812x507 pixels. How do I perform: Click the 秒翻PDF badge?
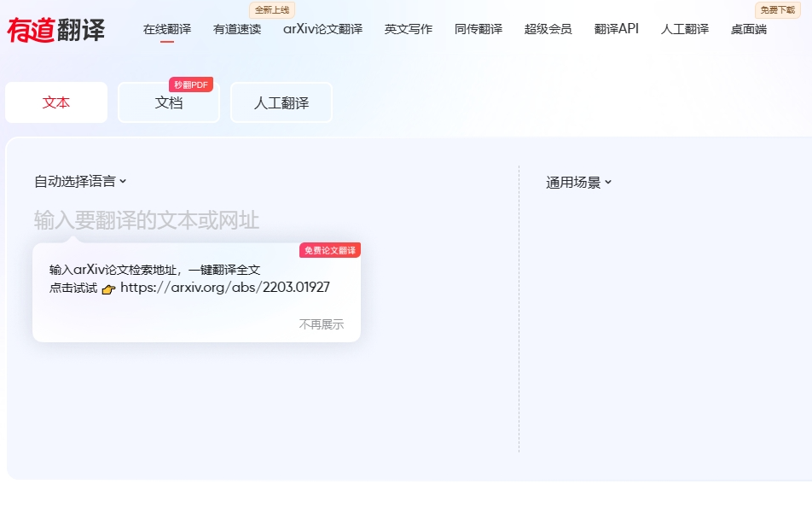(190, 84)
